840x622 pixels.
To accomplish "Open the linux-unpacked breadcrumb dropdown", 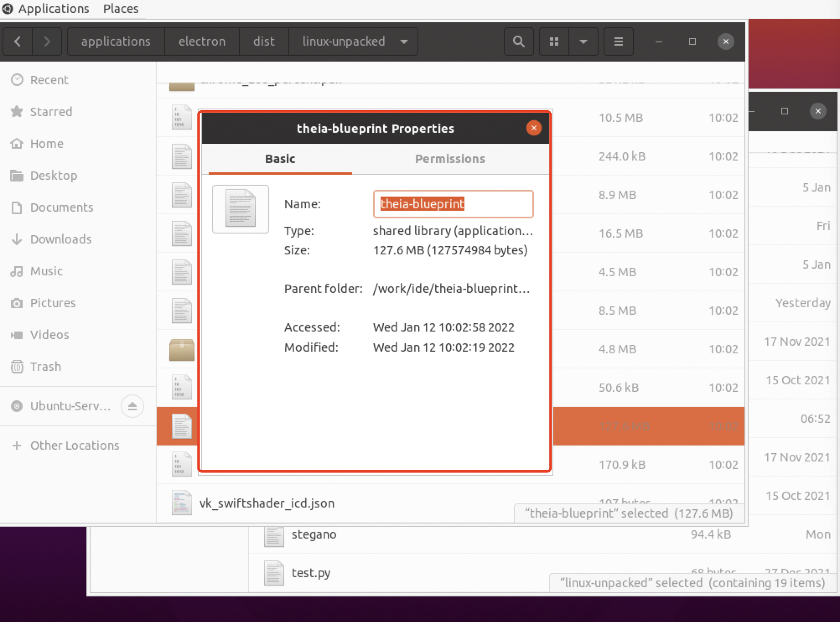I will [x=403, y=41].
